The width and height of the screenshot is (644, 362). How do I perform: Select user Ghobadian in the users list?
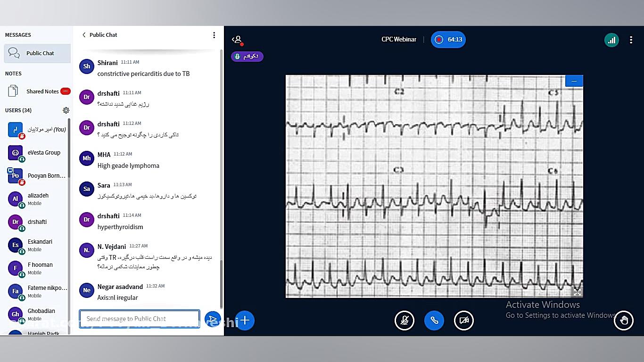[37, 314]
